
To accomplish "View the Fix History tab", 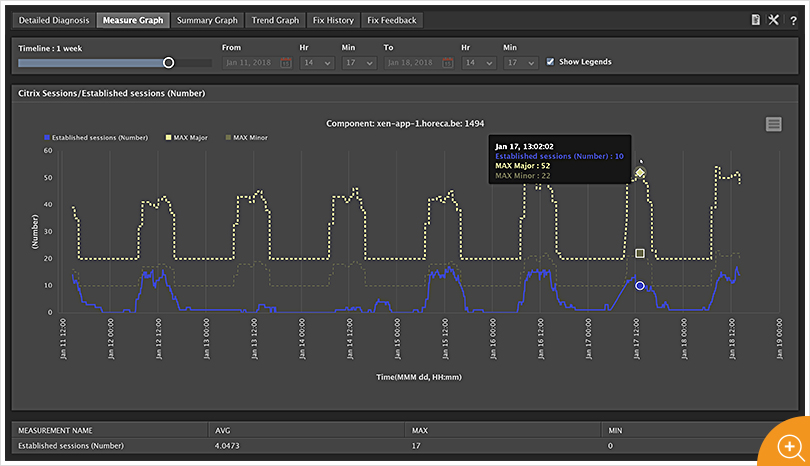I will click(333, 20).
